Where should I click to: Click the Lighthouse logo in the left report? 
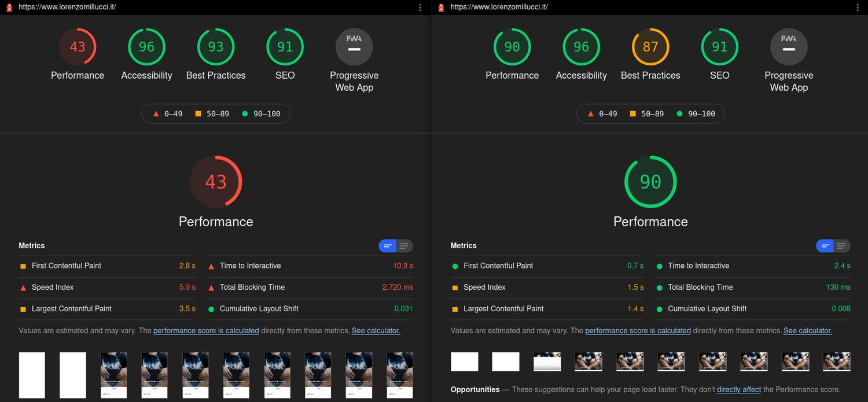(x=9, y=8)
